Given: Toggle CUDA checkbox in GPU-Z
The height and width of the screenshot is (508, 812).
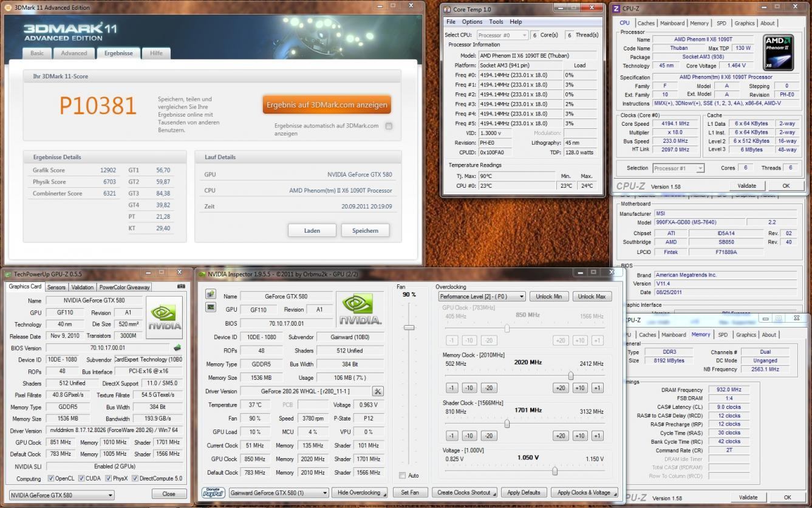Looking at the screenshot, I should pyautogui.click(x=81, y=478).
